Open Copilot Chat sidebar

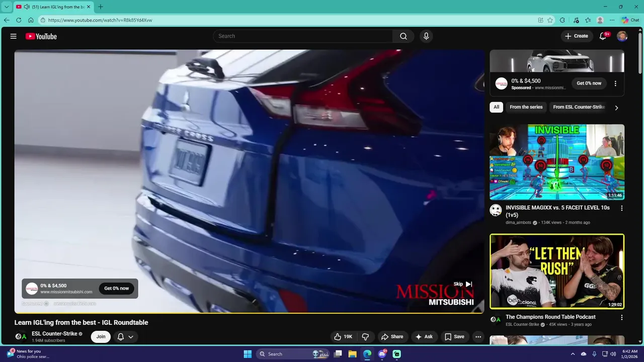[x=630, y=20]
